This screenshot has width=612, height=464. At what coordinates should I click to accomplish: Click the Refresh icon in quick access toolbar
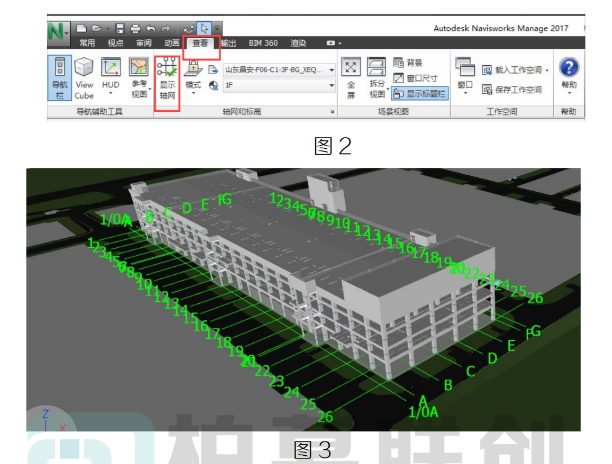189,28
